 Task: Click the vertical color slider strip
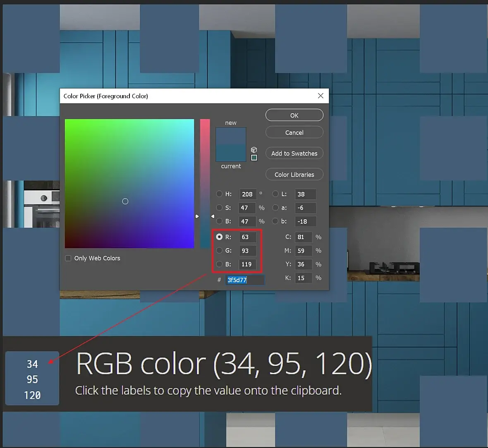point(205,184)
